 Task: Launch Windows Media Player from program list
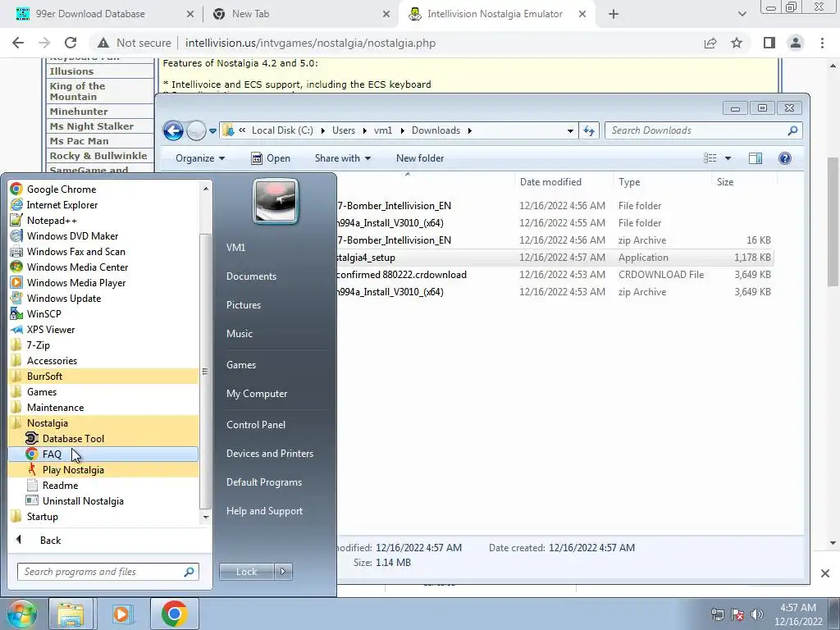(x=103, y=282)
